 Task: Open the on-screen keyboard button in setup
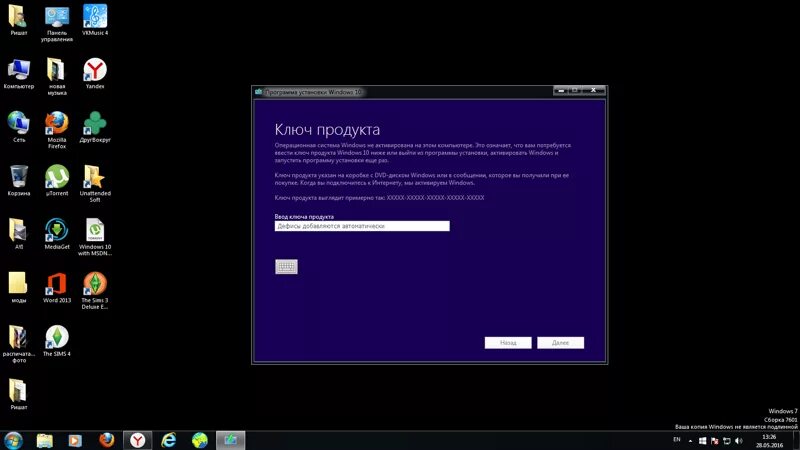(286, 266)
